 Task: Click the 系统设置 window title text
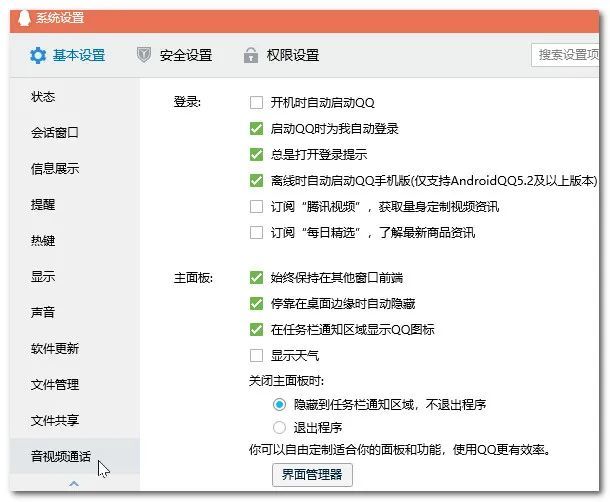(x=60, y=18)
